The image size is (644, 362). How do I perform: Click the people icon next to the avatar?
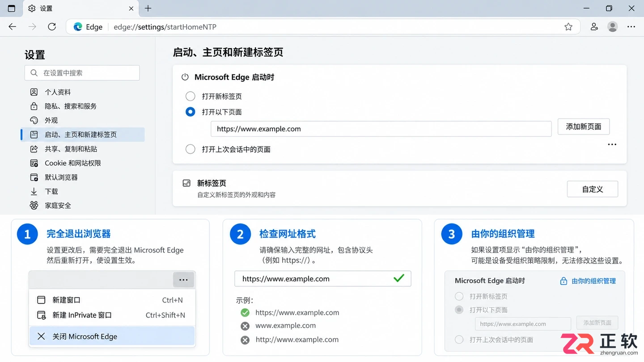click(594, 27)
